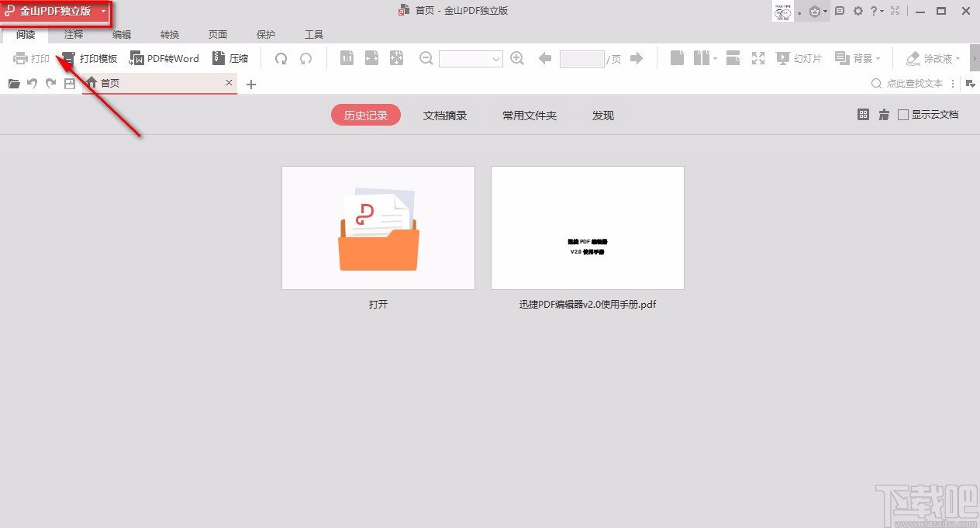Click the 1:1 actual size view icon
The image size is (980, 528).
(347, 57)
